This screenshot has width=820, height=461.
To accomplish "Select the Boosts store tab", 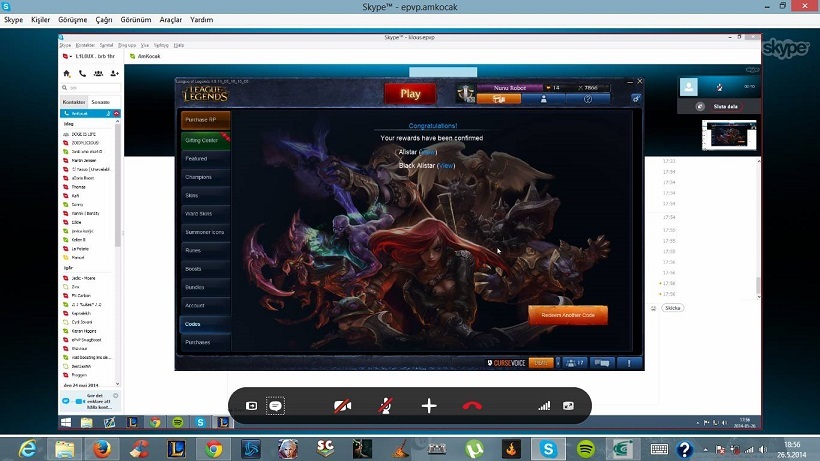I will coord(206,269).
